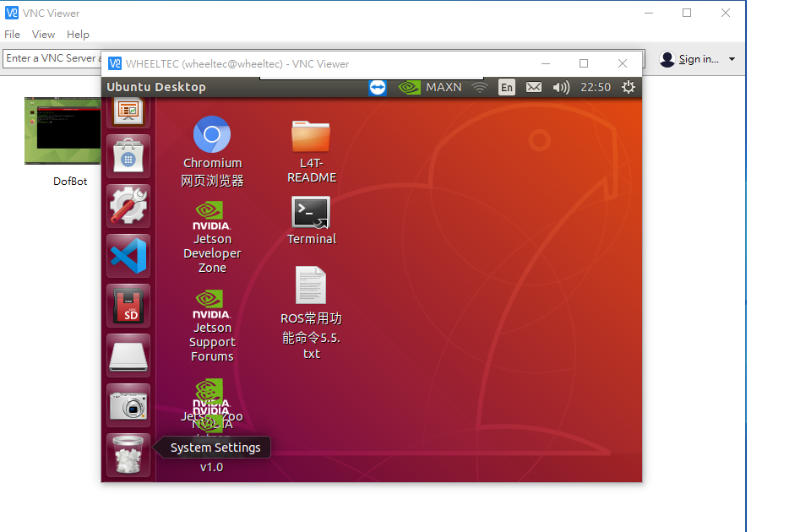Maximize the WHEELTEC VNC Viewer window
This screenshot has height=532, width=811.
pos(584,63)
